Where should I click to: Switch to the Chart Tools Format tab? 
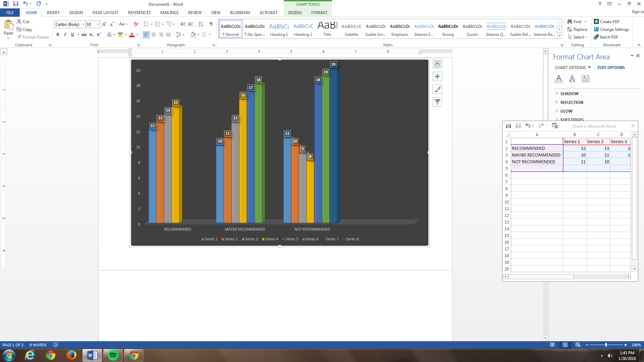tap(319, 13)
